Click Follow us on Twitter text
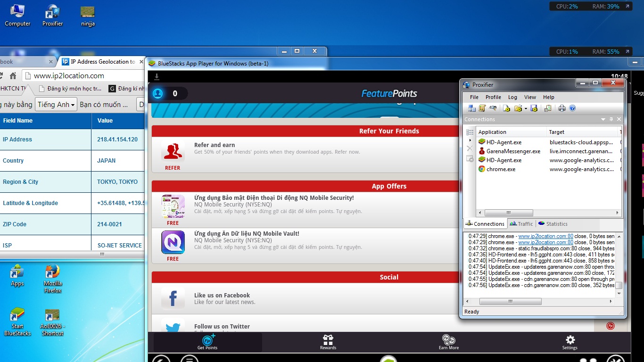The width and height of the screenshot is (644, 362). [x=222, y=326]
